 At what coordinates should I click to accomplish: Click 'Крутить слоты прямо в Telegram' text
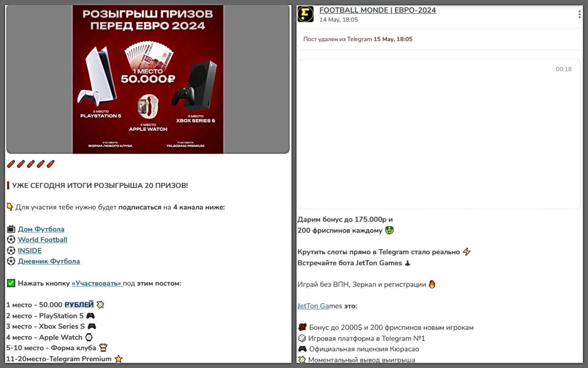point(353,252)
